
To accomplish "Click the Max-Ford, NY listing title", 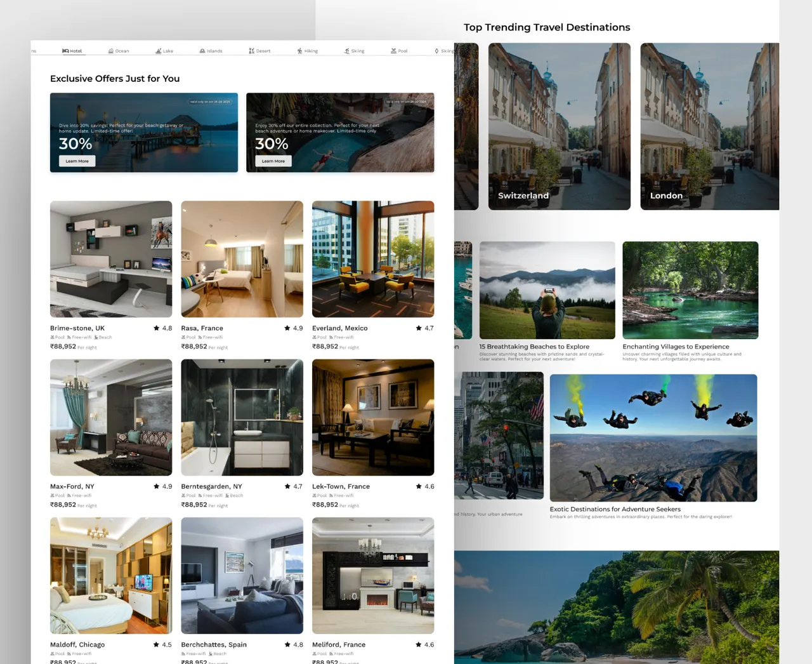I will (x=72, y=486).
